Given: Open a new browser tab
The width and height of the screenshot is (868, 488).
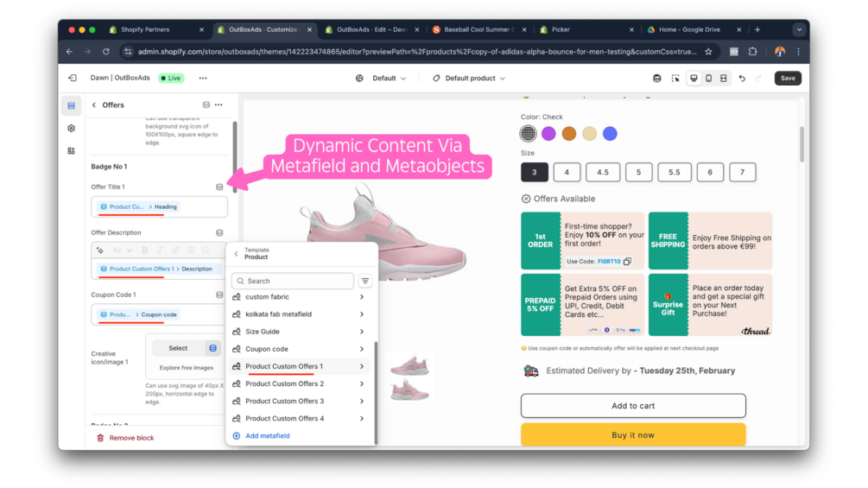Looking at the screenshot, I should [757, 30].
